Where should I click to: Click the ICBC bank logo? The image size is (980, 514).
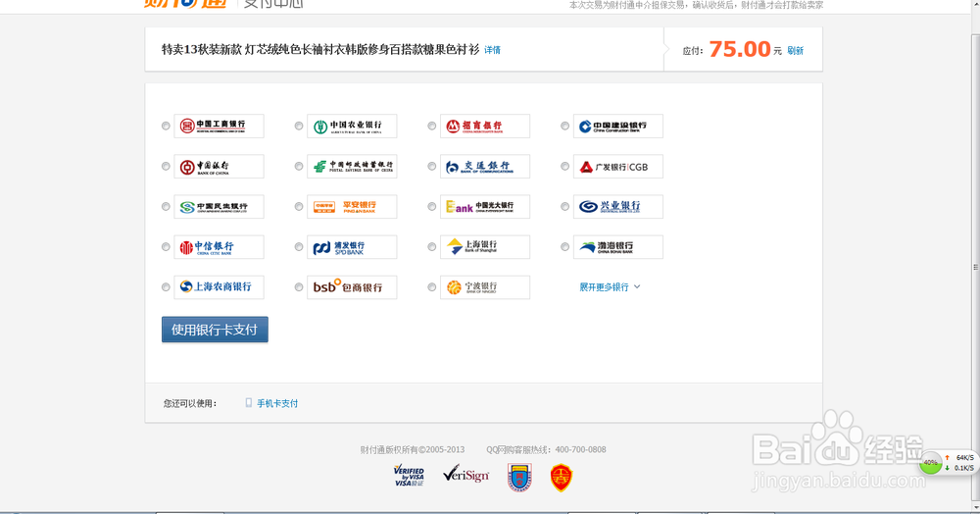(219, 127)
